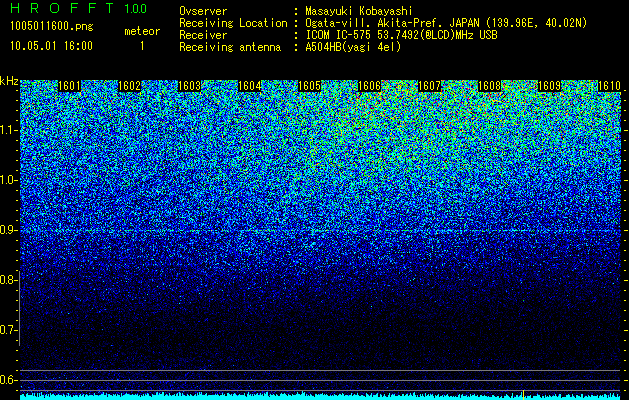
Task: Click the 0.6 kHz axis label
Action: tap(8, 380)
